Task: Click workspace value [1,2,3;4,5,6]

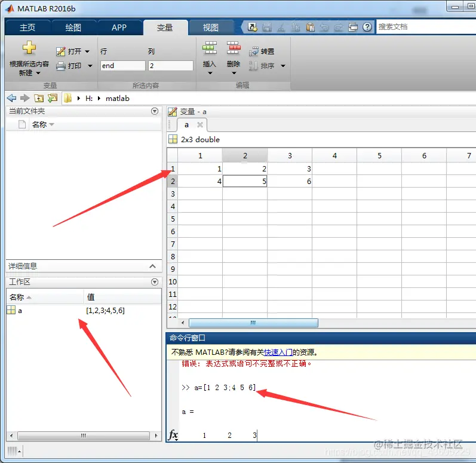Action: pos(105,310)
